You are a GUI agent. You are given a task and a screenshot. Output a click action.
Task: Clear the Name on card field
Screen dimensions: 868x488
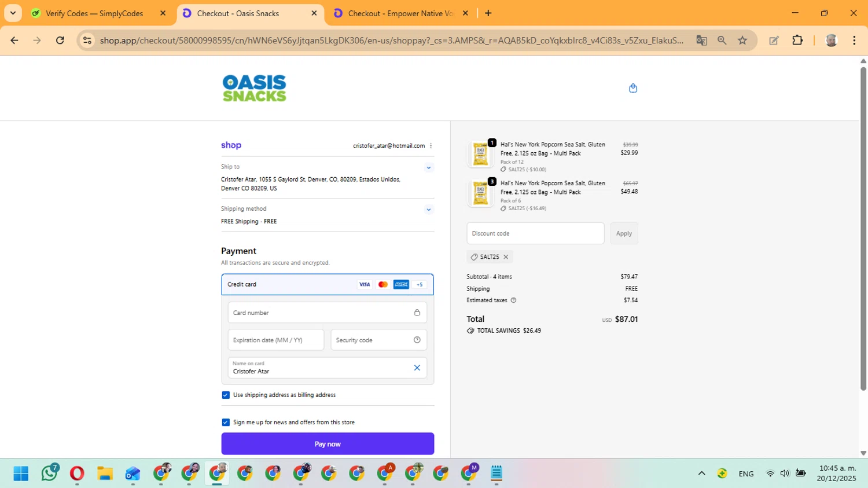[x=417, y=368]
